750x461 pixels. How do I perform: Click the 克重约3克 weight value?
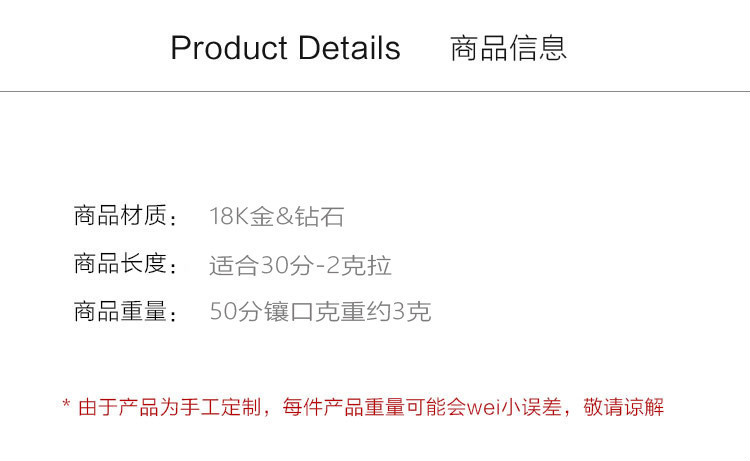373,312
